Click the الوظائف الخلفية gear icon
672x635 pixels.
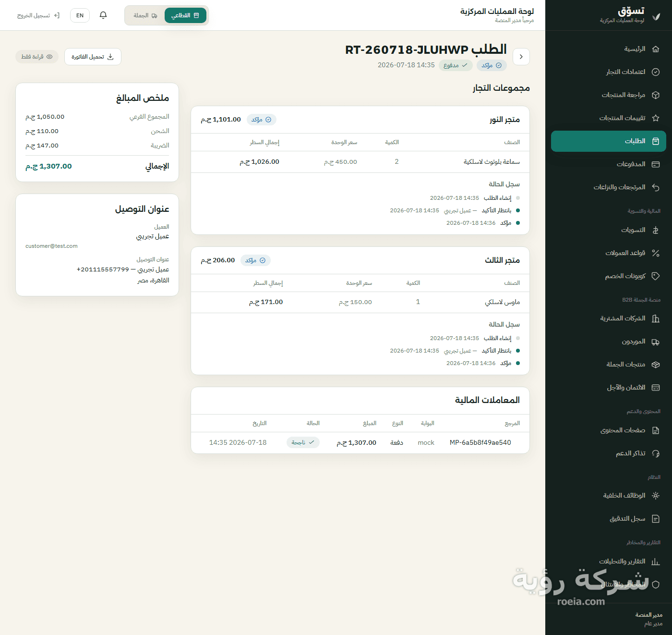pyautogui.click(x=656, y=496)
